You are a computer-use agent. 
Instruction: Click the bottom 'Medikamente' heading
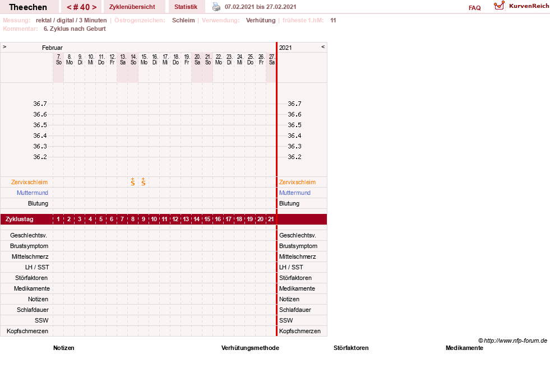464,348
